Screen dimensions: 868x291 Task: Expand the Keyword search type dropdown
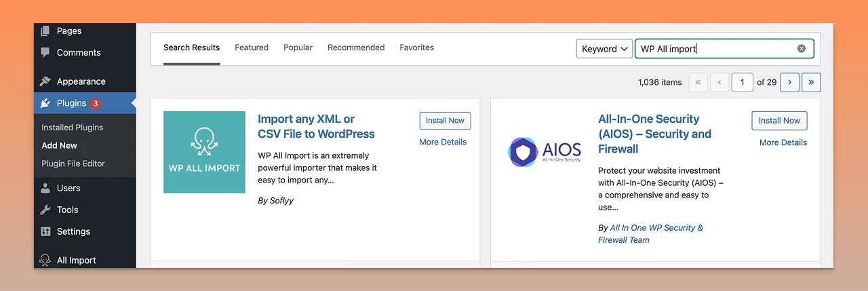pos(604,49)
